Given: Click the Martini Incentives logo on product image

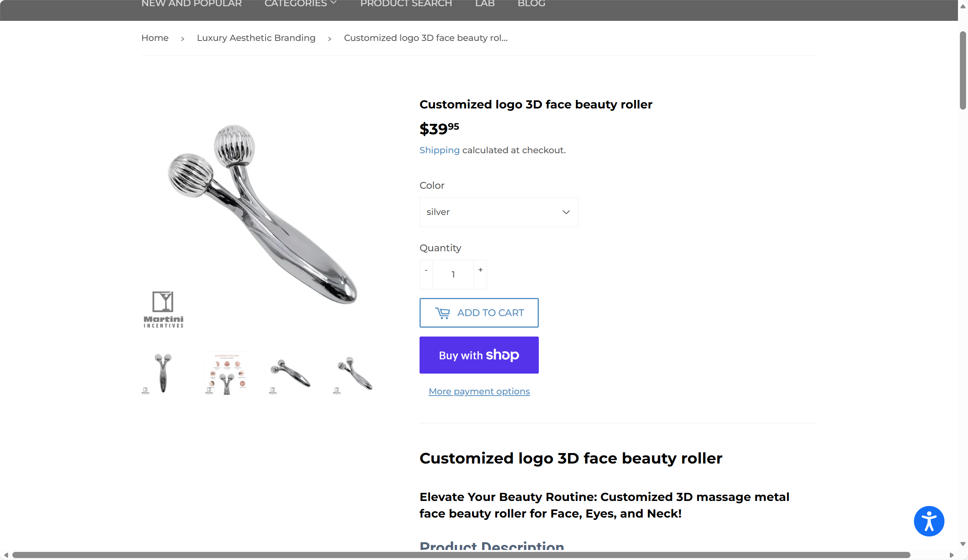Looking at the screenshot, I should [x=163, y=310].
